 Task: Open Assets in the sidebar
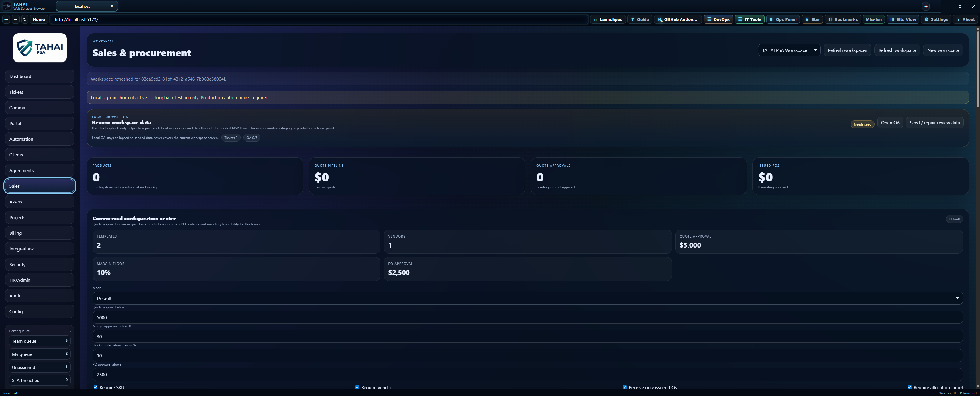pos(40,202)
